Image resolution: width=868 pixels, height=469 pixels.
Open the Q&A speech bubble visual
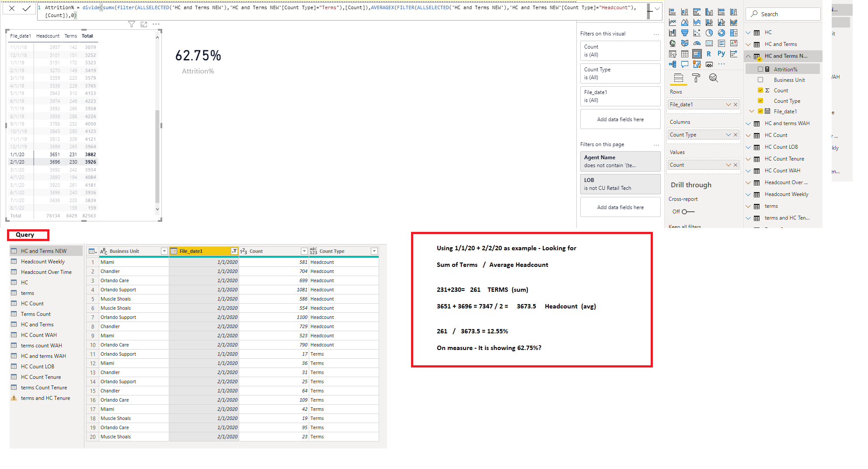685,64
